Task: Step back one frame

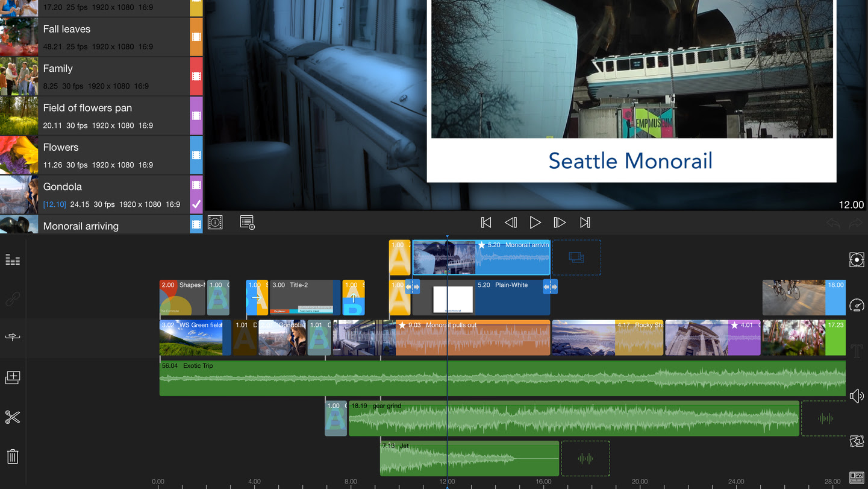Action: pos(511,222)
